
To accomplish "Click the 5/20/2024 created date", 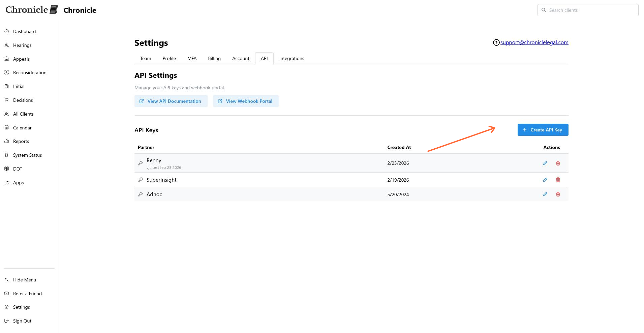I will click(398, 194).
